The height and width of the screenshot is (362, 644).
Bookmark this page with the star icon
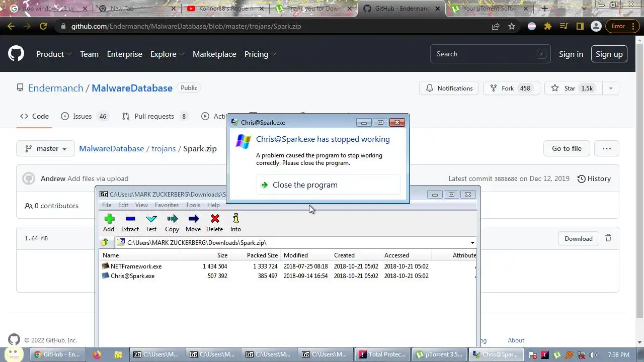tap(512, 26)
